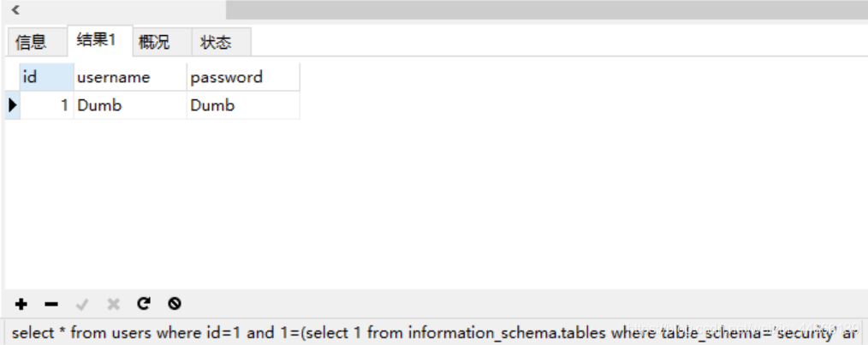Delete the current record with the minus icon

click(x=51, y=304)
